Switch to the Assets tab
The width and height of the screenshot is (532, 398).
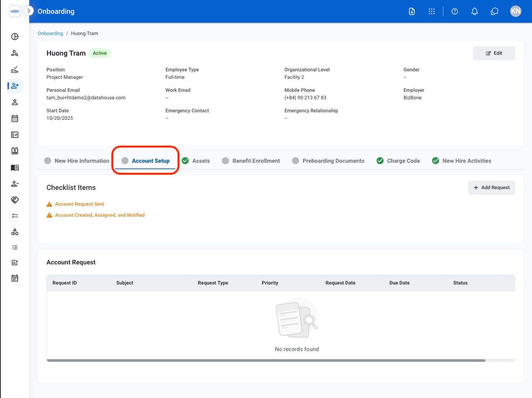pos(196,161)
